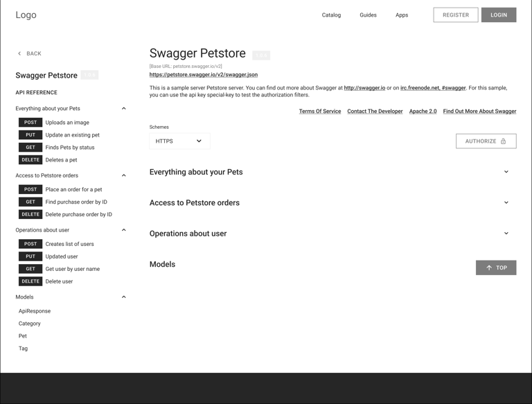Jump to top with TOP button

496,267
